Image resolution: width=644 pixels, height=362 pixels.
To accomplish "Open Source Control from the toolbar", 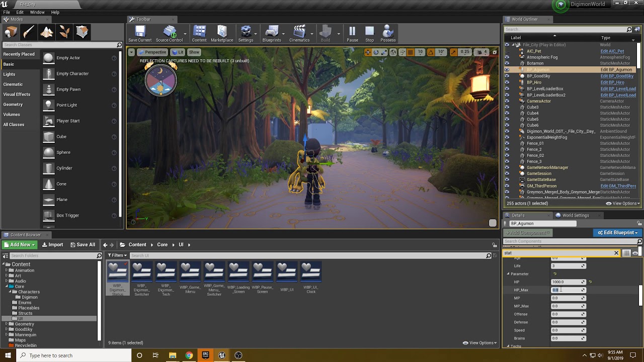I will 169,34.
